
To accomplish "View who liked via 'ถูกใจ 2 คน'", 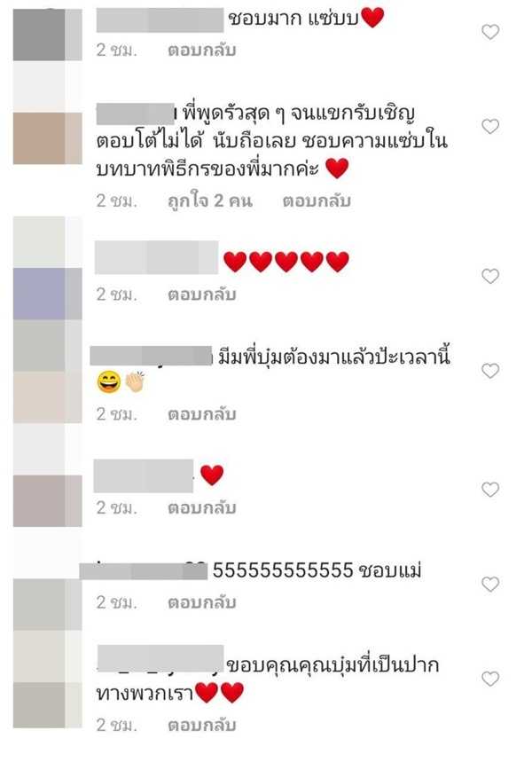I will tap(210, 200).
